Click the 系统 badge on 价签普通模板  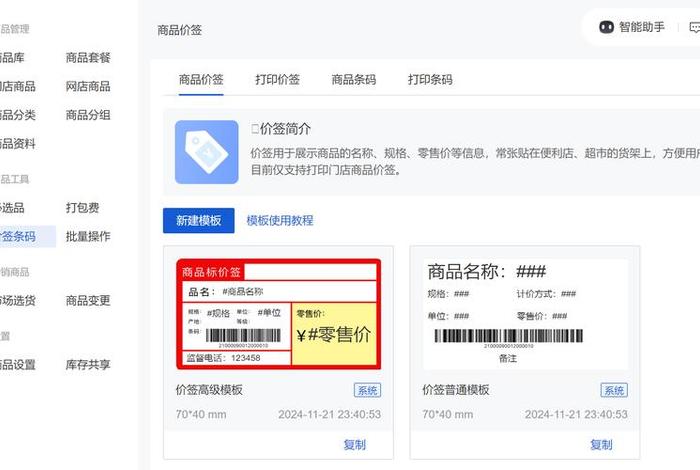pos(614,390)
